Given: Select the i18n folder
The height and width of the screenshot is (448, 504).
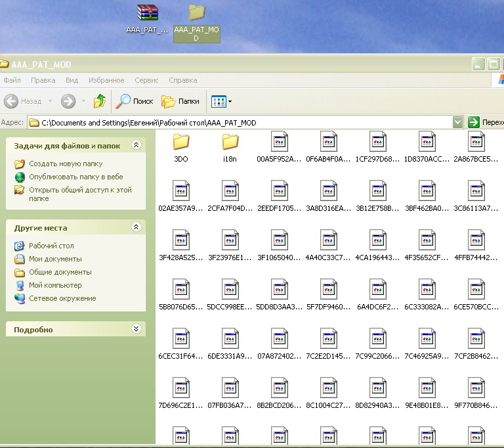Looking at the screenshot, I should pyautogui.click(x=230, y=142).
